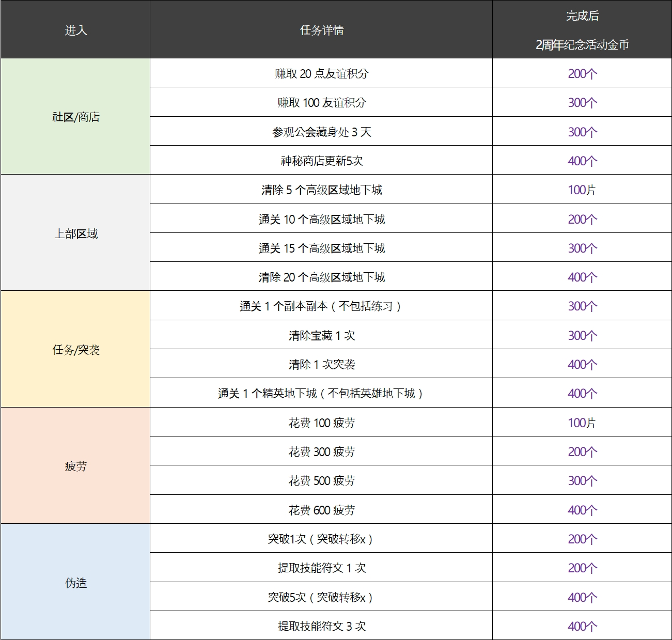Click '提取技能符文 3 次' task
This screenshot has width=672, height=640.
(321, 626)
